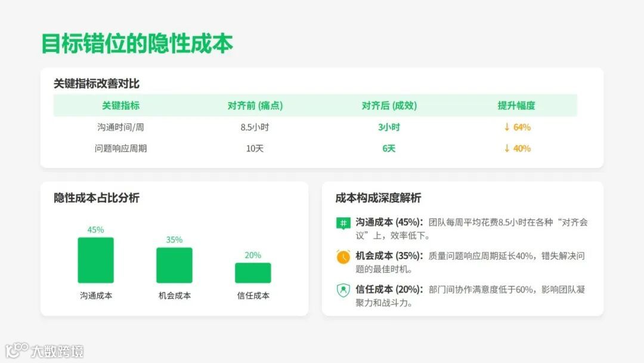
Task: Select the 提升幅度 column header
Action: tap(516, 106)
